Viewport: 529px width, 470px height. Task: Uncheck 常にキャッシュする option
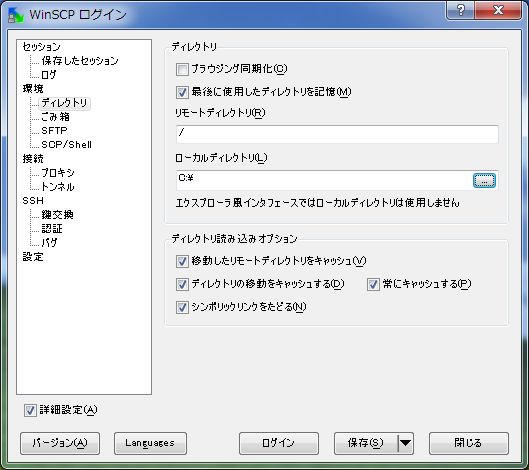pos(373,284)
